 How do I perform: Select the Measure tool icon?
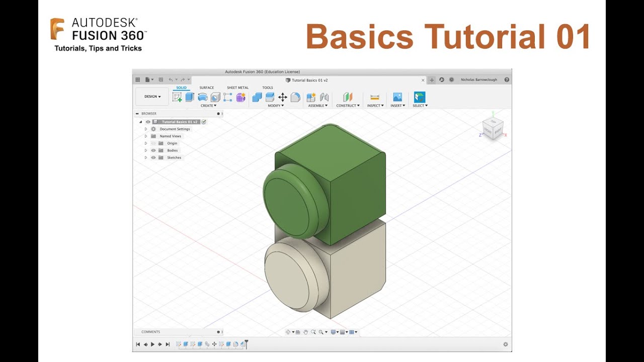pos(375,97)
